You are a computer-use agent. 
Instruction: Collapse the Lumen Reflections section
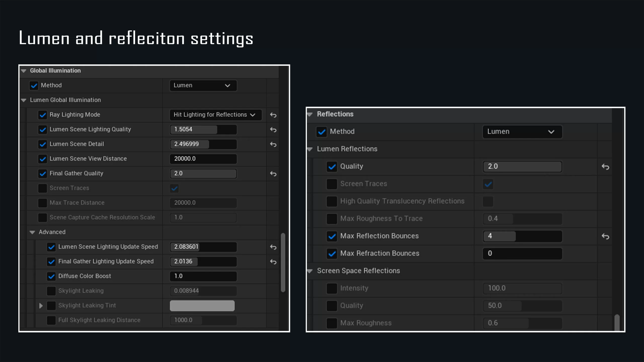pyautogui.click(x=310, y=149)
